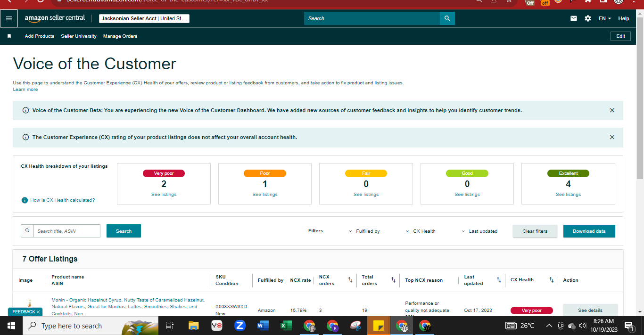Screen dimensions: 644x335
Task: See listings under Very poor
Action: point(164,195)
